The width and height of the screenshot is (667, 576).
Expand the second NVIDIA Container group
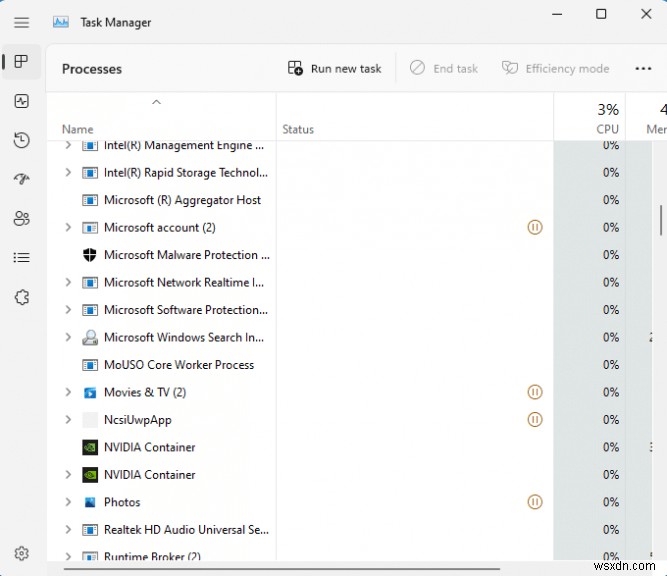tap(68, 474)
